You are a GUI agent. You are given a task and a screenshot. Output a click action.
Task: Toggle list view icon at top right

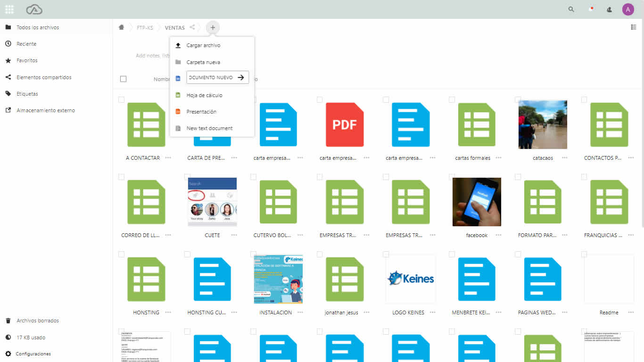point(634,27)
